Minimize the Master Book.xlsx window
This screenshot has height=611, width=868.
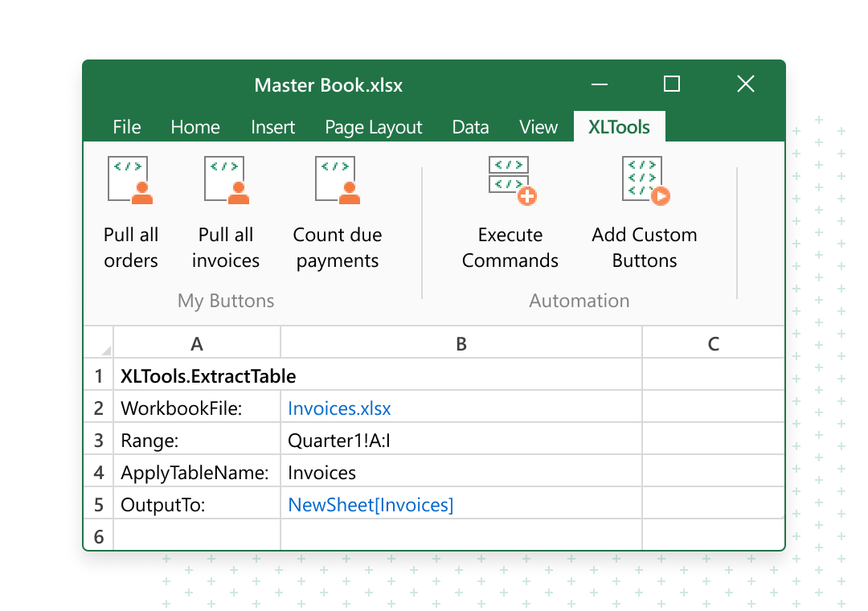[599, 84]
